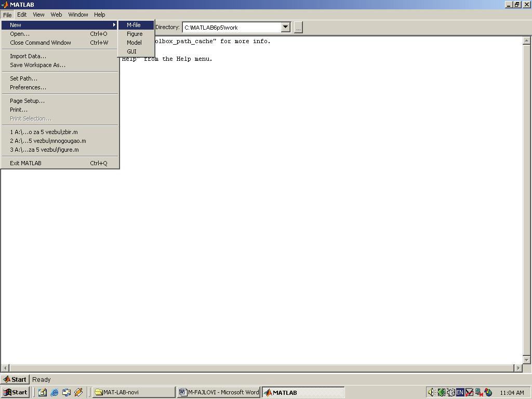Click the vertical scrollbar down arrow

coord(527,360)
